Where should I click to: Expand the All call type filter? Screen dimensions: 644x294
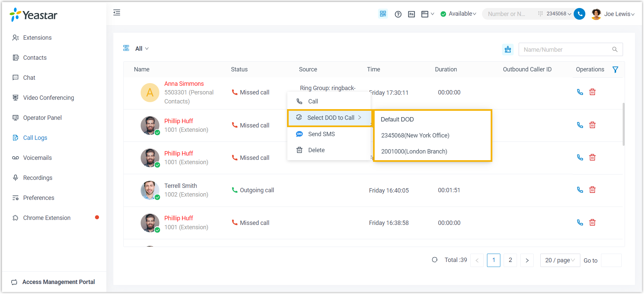coord(142,49)
